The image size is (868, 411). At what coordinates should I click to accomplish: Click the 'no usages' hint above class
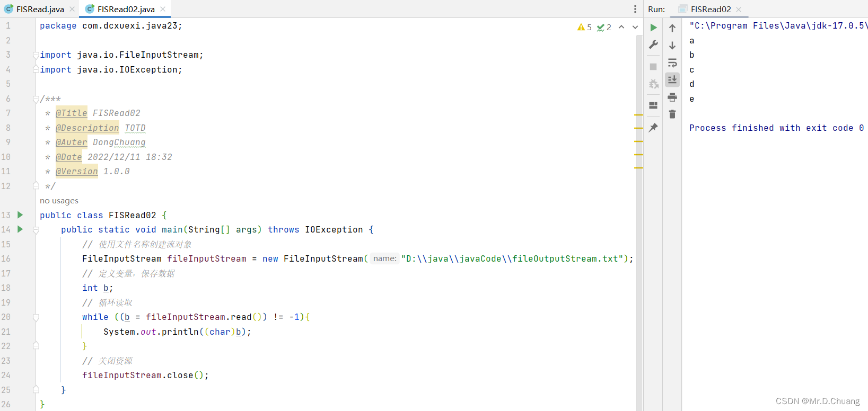pos(59,201)
